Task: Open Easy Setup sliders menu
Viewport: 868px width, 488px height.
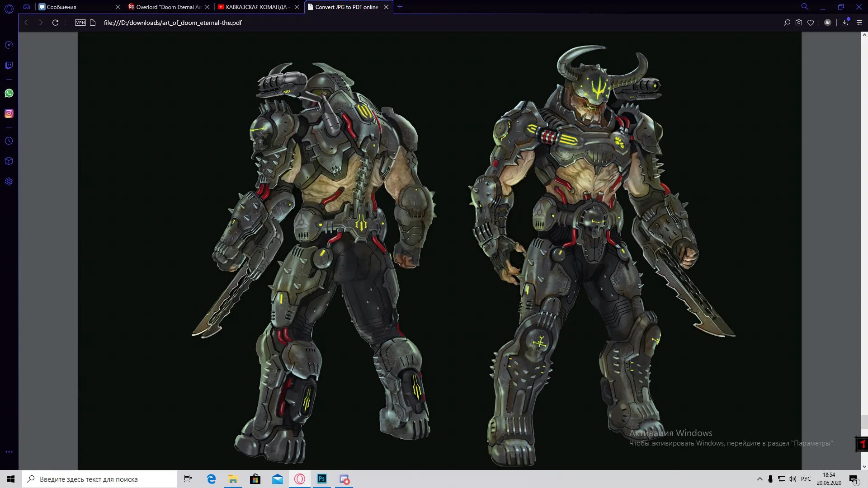Action: [x=859, y=23]
